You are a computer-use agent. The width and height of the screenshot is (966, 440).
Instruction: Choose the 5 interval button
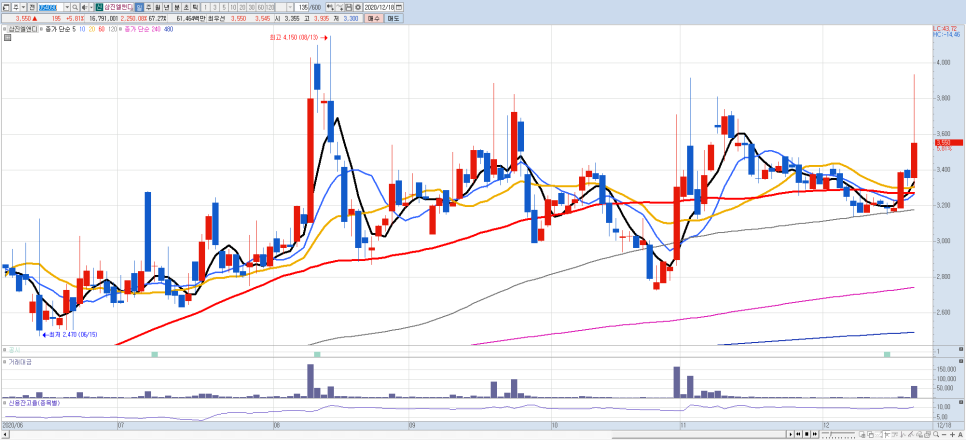pyautogui.click(x=224, y=7)
